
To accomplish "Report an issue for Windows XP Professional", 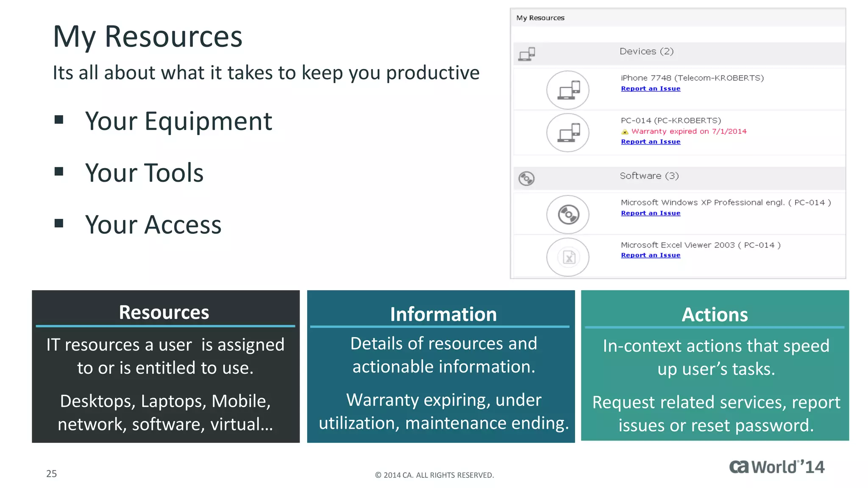I will (651, 213).
